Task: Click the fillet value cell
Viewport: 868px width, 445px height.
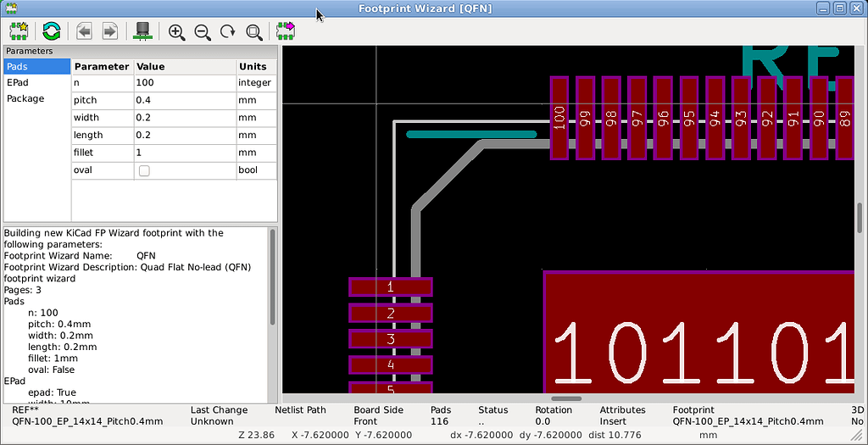Action: click(184, 153)
